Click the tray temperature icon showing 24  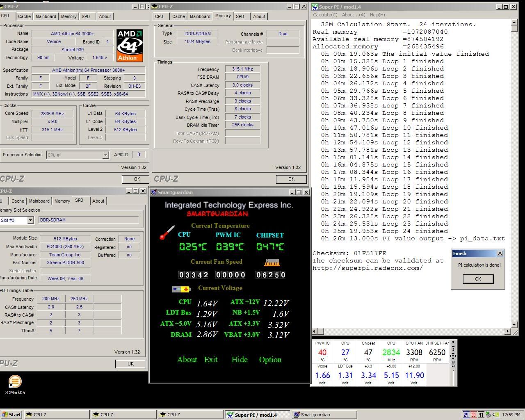pyautogui.click(x=466, y=415)
